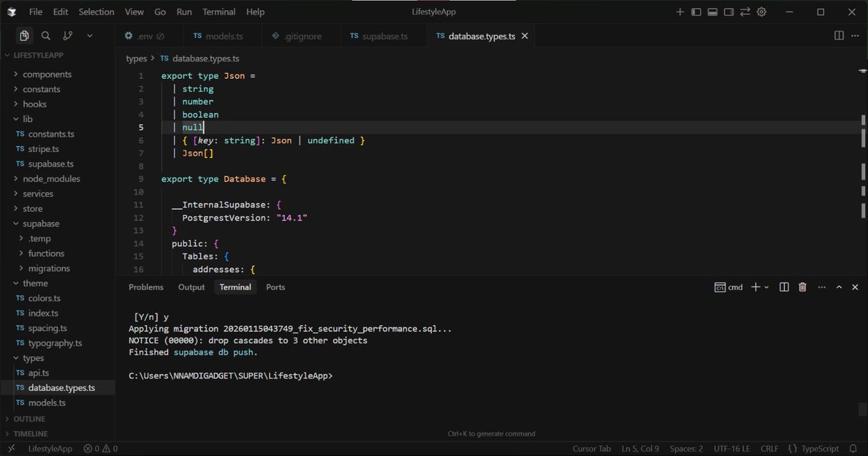Close the terminal panel
Viewport: 868px width, 456px height.
pos(856,287)
